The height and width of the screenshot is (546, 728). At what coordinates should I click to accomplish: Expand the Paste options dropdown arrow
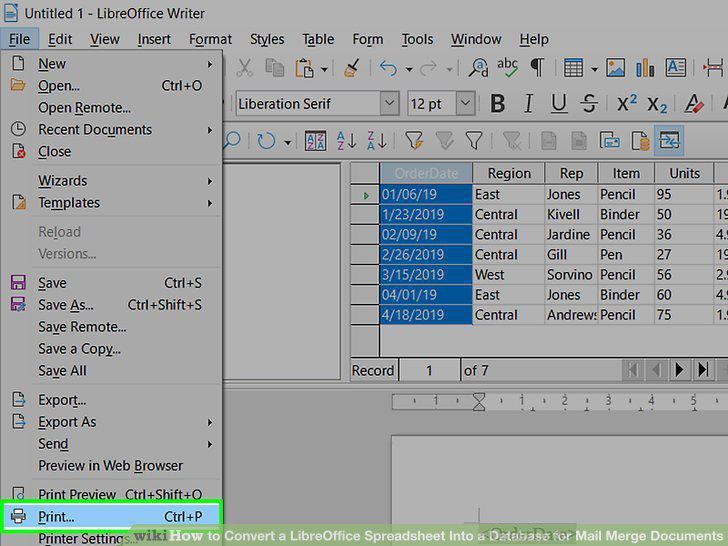tap(325, 70)
